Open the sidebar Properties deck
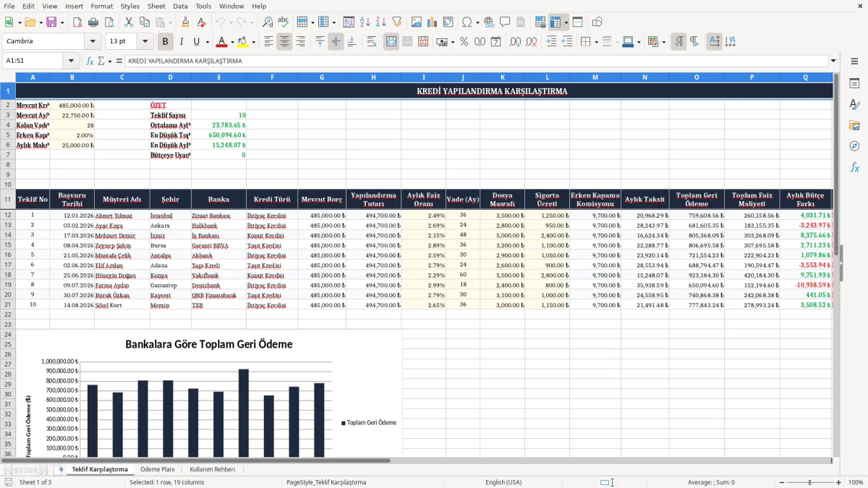Screen dimensions: 868x488 pos(854,83)
